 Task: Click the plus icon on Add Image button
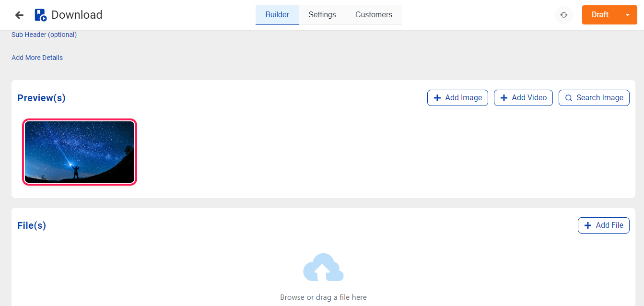coord(437,98)
